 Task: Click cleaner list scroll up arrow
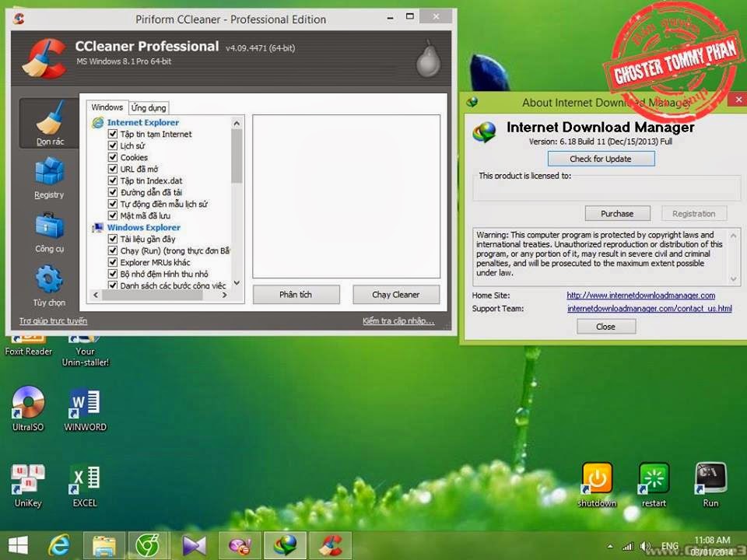237,124
